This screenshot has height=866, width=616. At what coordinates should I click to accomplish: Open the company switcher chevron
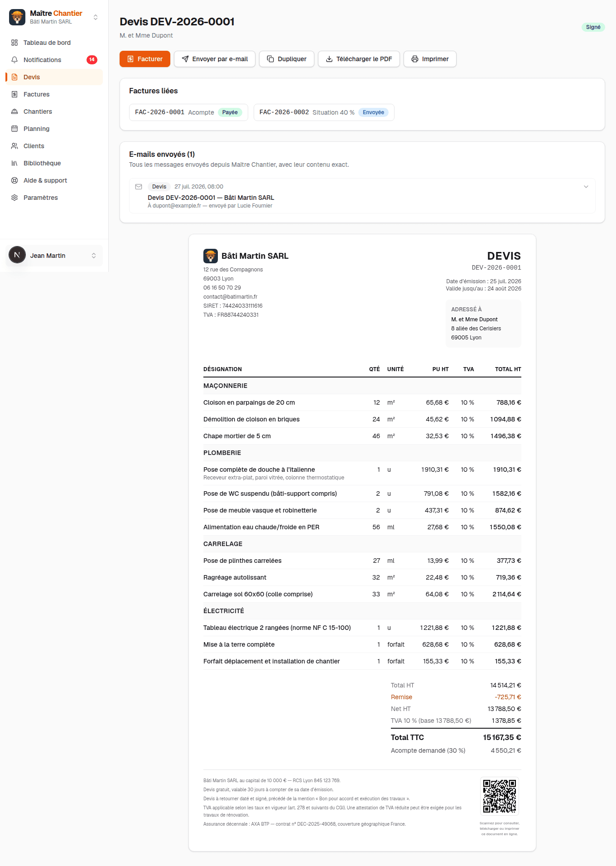(96, 17)
